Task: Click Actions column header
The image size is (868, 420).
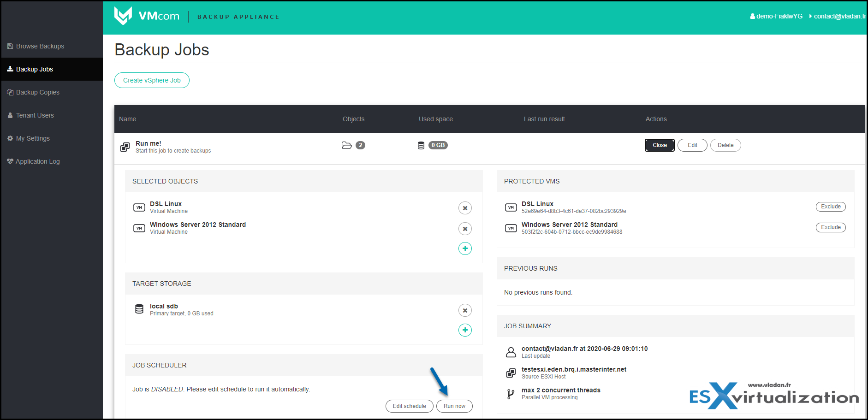Action: tap(656, 119)
